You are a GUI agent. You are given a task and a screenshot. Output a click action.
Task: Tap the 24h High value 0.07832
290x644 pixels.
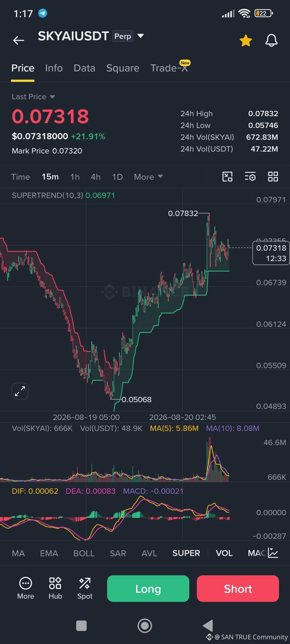click(263, 114)
